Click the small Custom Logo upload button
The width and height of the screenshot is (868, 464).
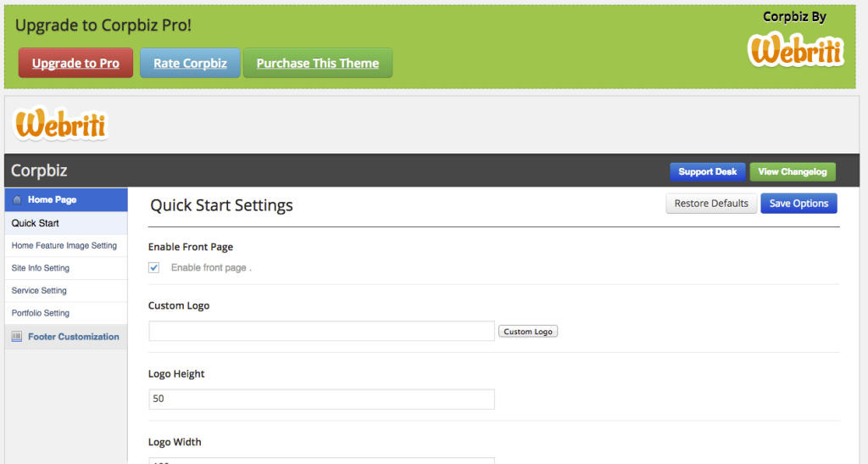[x=528, y=331]
